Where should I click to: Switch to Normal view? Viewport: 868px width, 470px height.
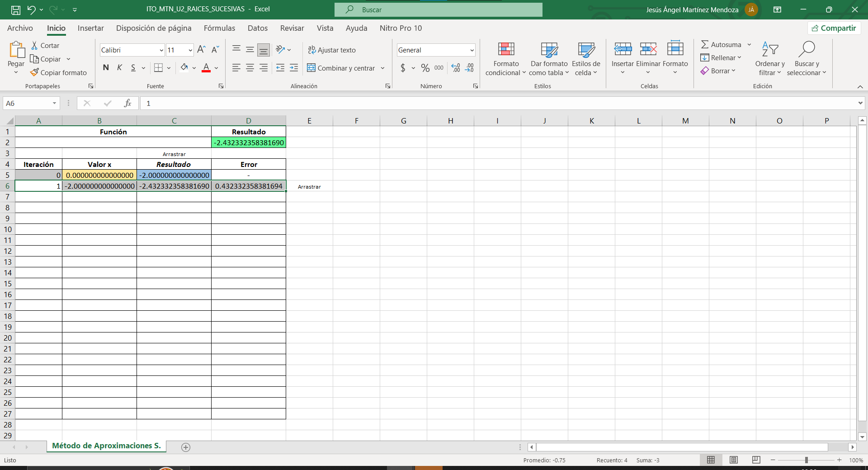711,460
